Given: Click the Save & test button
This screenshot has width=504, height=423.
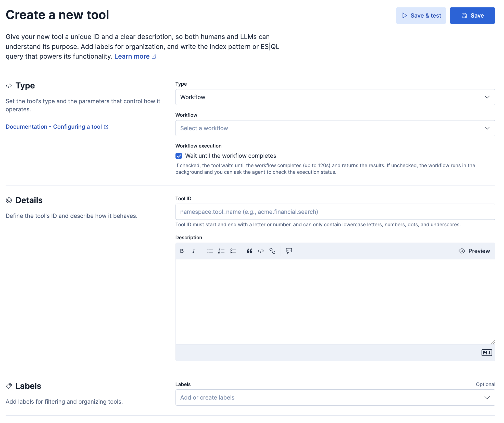Looking at the screenshot, I should click(x=421, y=16).
